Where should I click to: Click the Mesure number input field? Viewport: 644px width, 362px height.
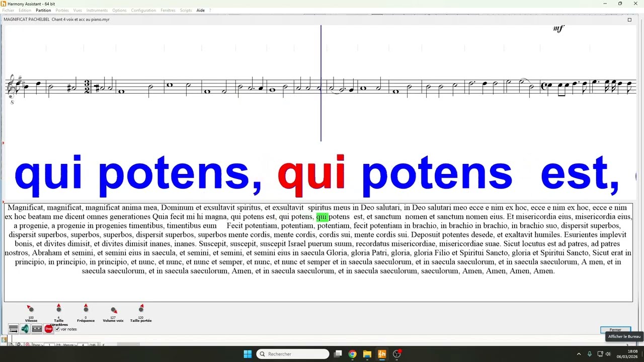click(x=83, y=345)
